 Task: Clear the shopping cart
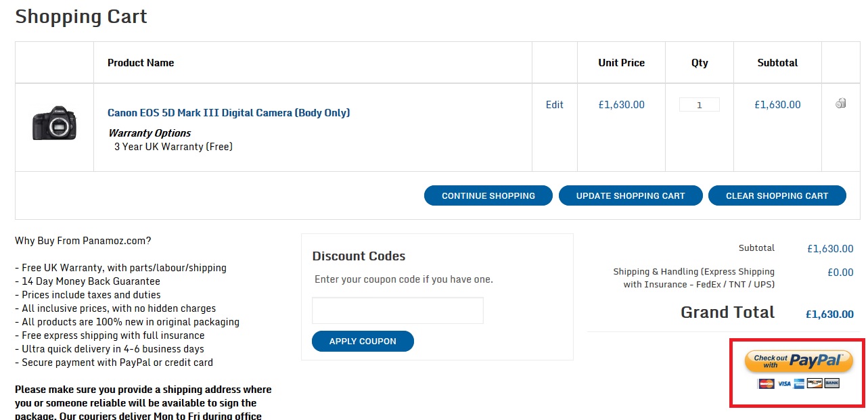click(777, 195)
